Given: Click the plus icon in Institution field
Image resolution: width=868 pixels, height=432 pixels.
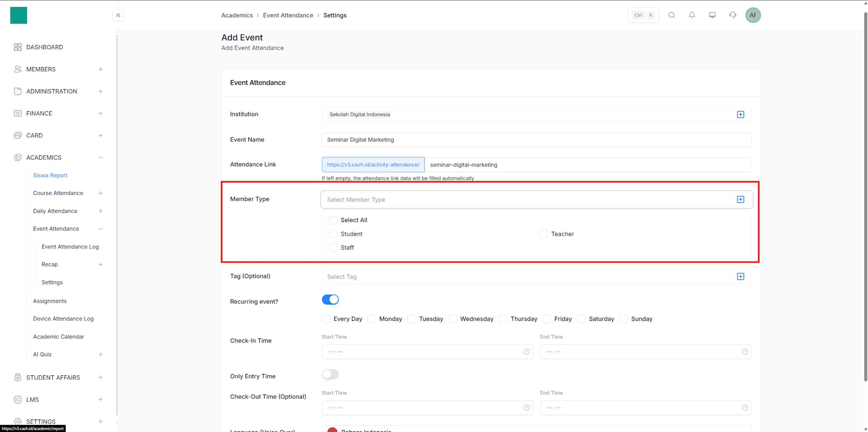Looking at the screenshot, I should point(740,115).
